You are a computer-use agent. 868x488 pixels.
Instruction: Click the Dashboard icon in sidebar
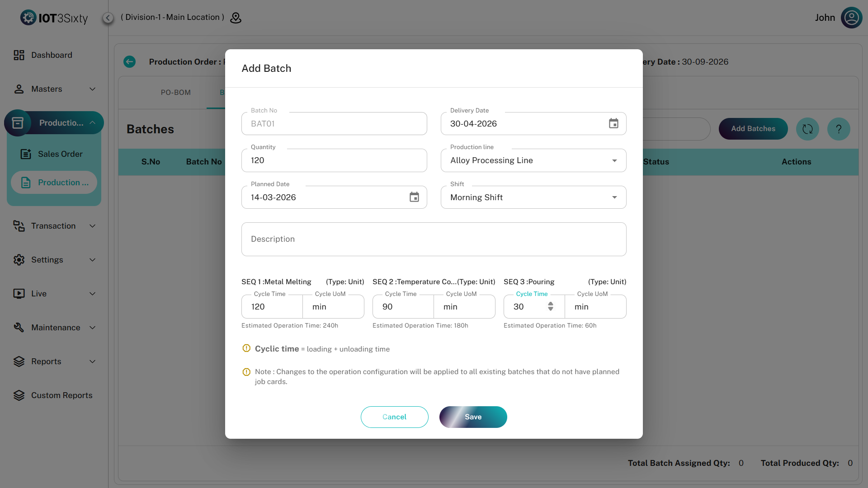pos(19,55)
